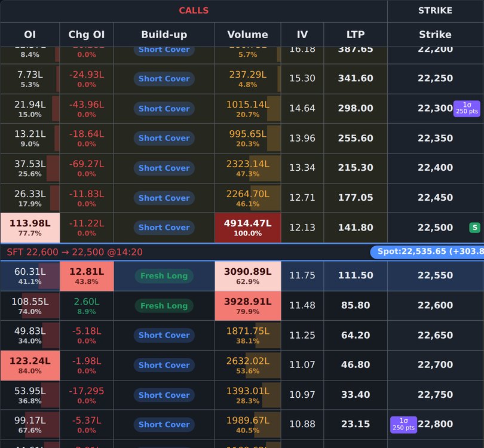Click the Build-up column header

pos(164,35)
